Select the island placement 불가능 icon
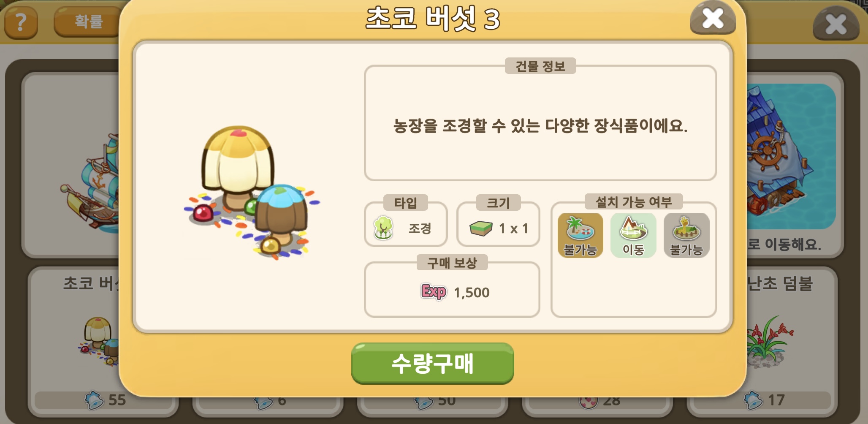Image resolution: width=868 pixels, height=424 pixels. [580, 235]
